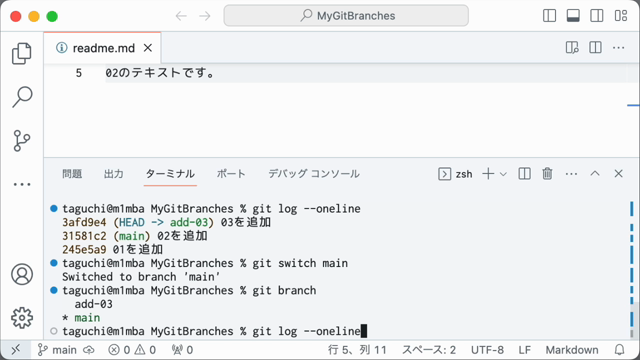Screen dimensions: 640x360
Task: Switch to the 問題 tab
Action: point(72,174)
